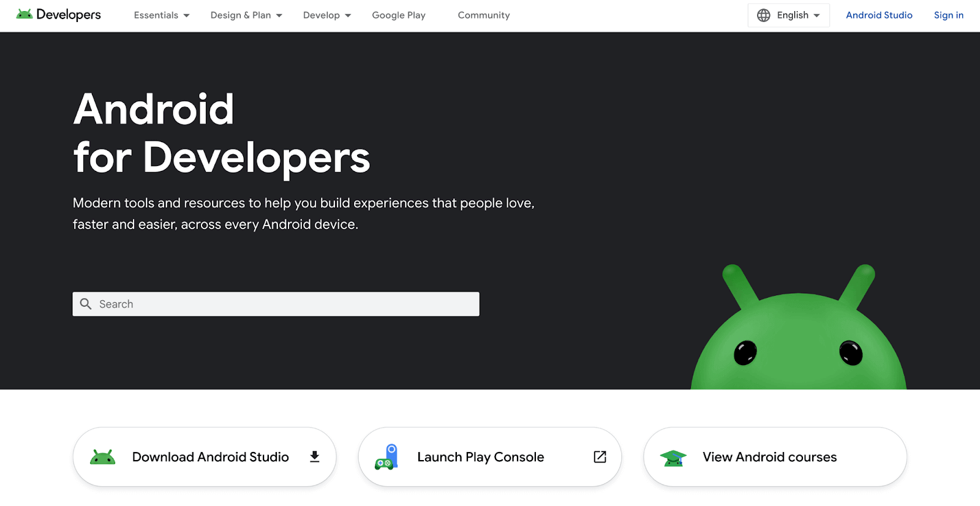The height and width of the screenshot is (506, 980).
Task: Click the View Android courses button
Action: 775,457
